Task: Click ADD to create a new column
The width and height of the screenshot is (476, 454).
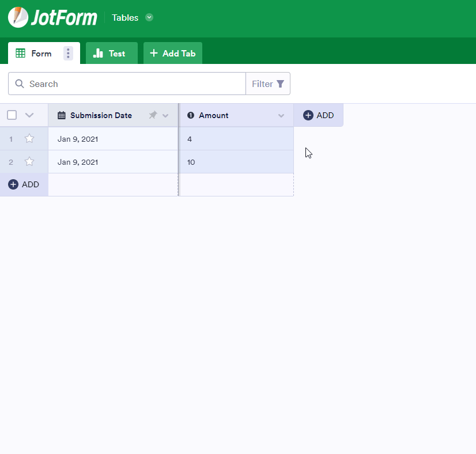Action: click(x=318, y=115)
